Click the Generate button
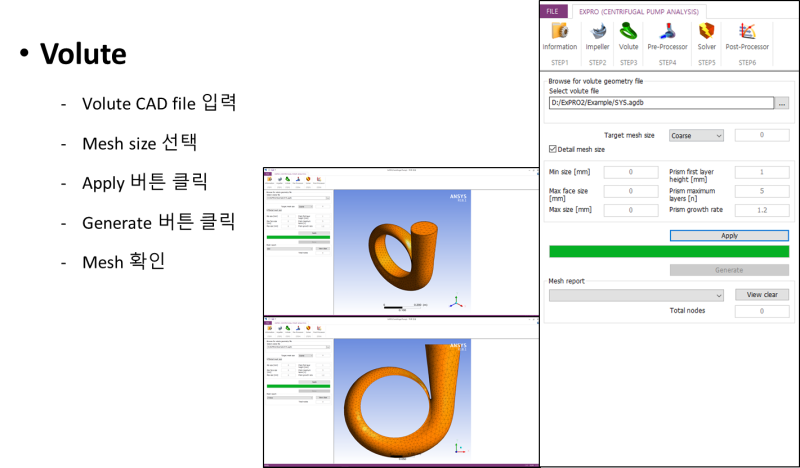 [729, 270]
